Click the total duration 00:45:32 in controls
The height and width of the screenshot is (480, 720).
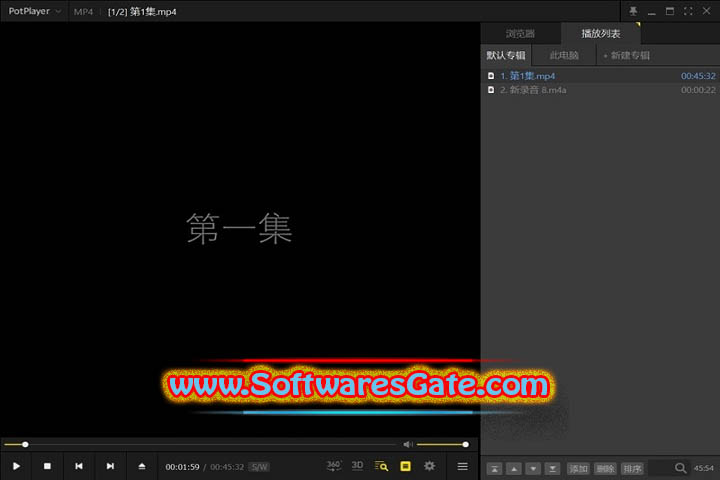click(x=227, y=467)
